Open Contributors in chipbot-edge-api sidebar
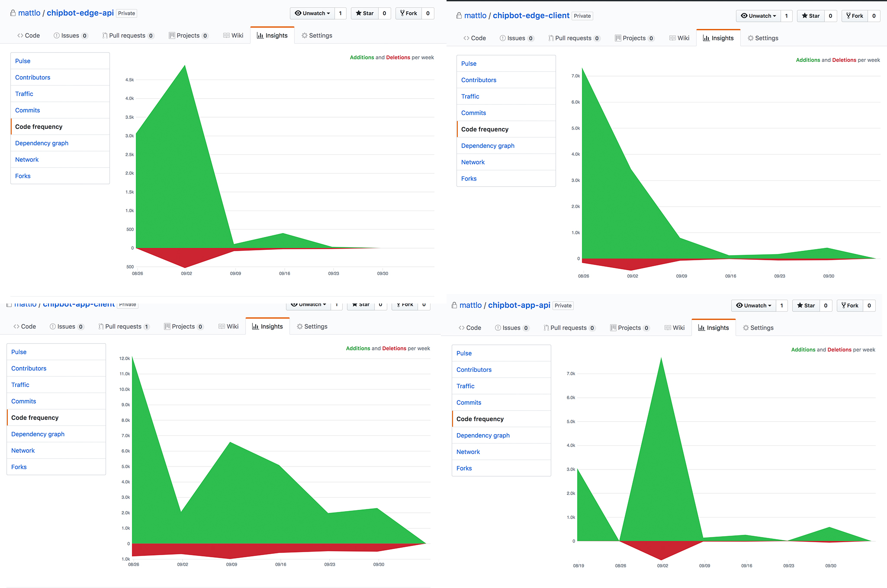 (x=60, y=77)
